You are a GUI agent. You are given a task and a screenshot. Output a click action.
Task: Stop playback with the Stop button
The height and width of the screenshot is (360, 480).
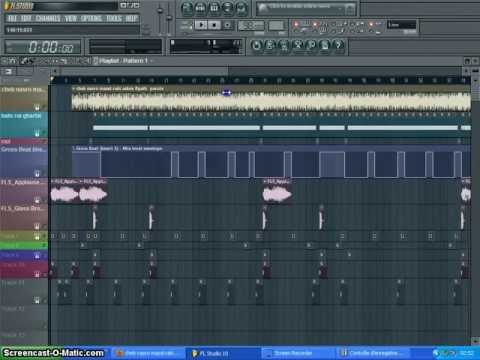click(214, 25)
